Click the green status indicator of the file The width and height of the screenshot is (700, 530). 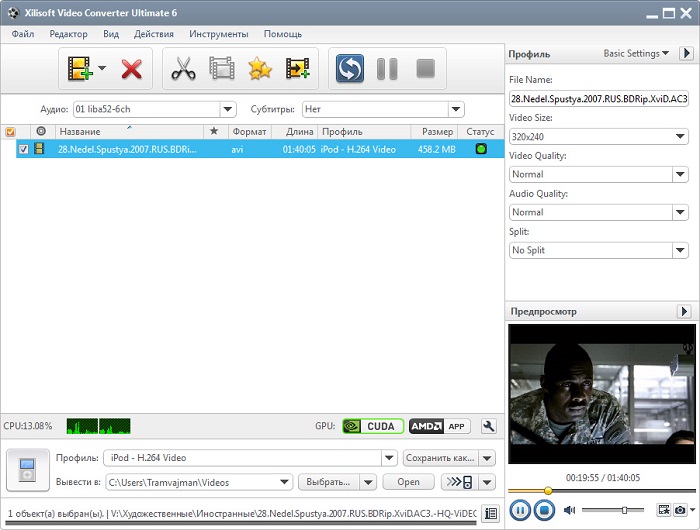pyautogui.click(x=481, y=149)
